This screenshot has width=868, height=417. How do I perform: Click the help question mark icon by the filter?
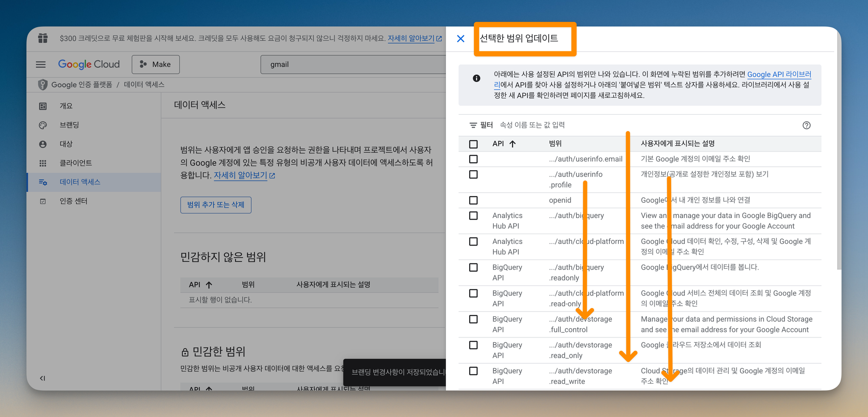pyautogui.click(x=807, y=125)
